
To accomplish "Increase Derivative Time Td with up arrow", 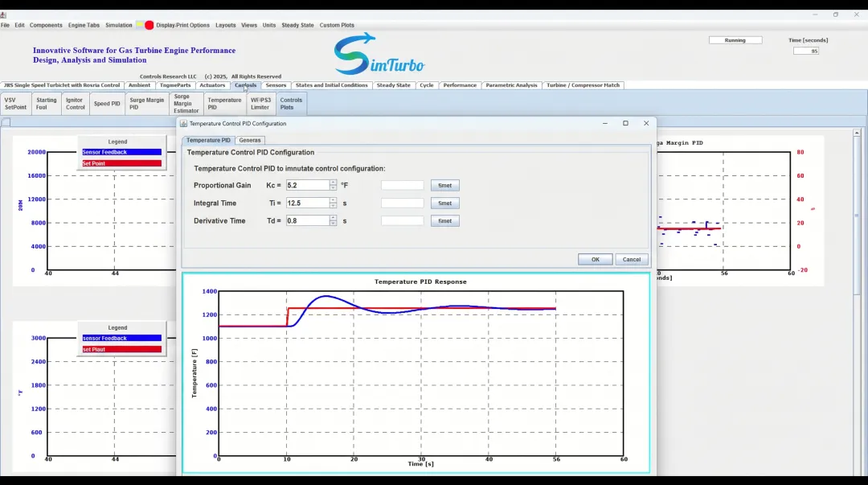I will pos(333,218).
